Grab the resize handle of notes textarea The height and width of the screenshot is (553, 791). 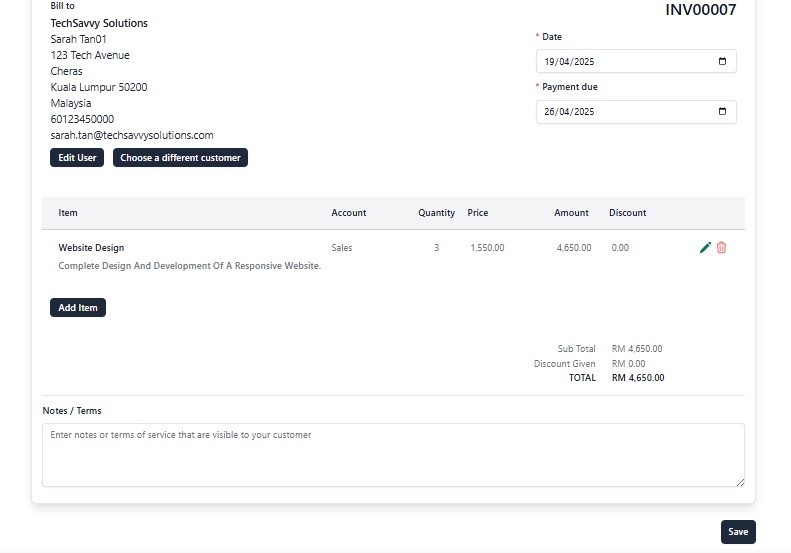click(x=740, y=482)
